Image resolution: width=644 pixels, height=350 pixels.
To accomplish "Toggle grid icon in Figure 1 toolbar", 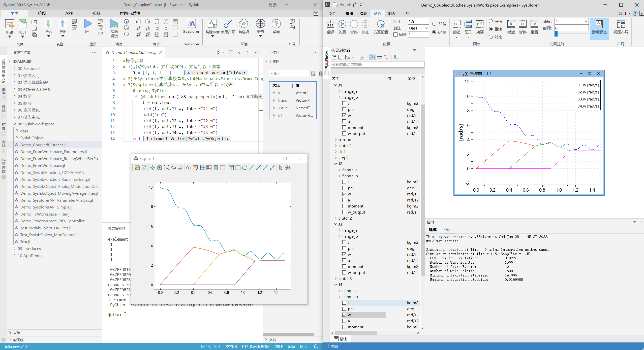I will point(202,168).
